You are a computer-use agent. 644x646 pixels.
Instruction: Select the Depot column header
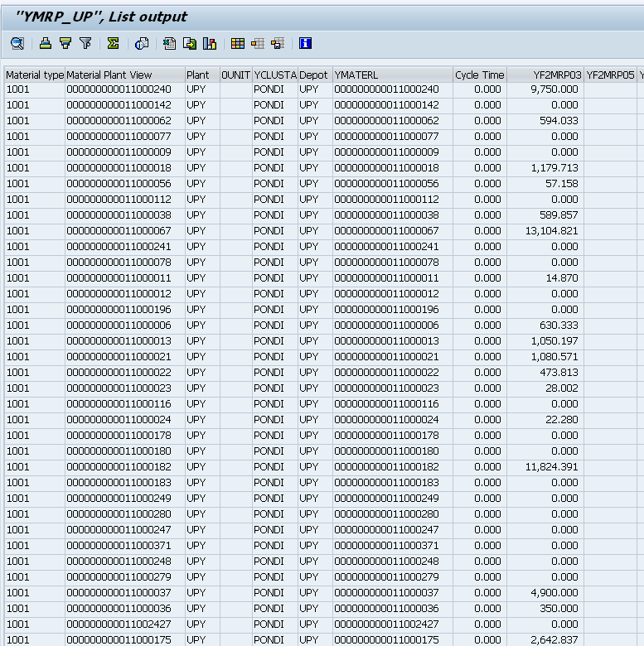pos(315,75)
